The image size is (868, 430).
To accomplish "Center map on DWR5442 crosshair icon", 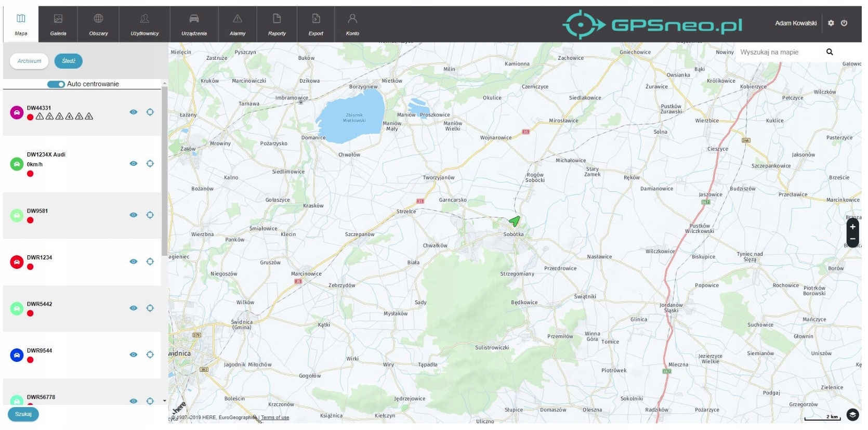I will [x=150, y=308].
